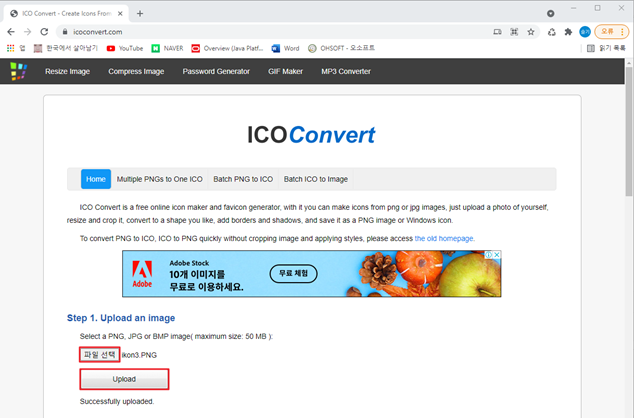The width and height of the screenshot is (634, 418).
Task: Open the Apps grid bookmark
Action: [x=16, y=48]
